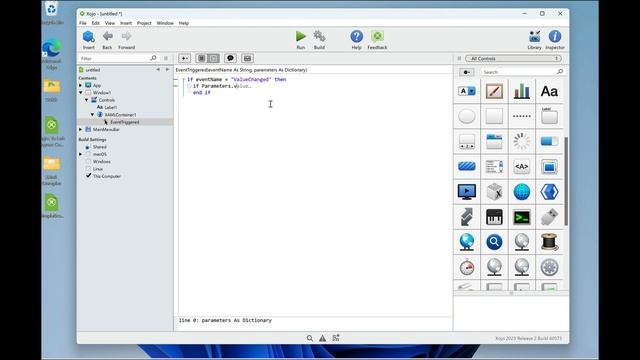
Task: Expand the MainMenuBar item
Action: (x=81, y=129)
